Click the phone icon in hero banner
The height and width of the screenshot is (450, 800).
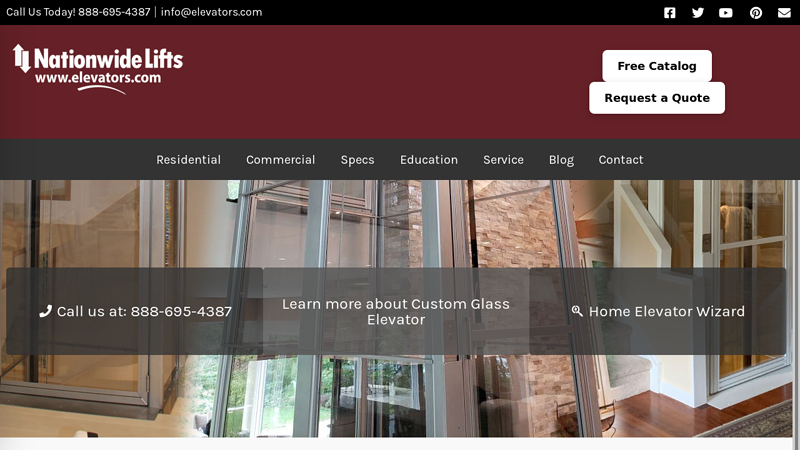pyautogui.click(x=45, y=311)
